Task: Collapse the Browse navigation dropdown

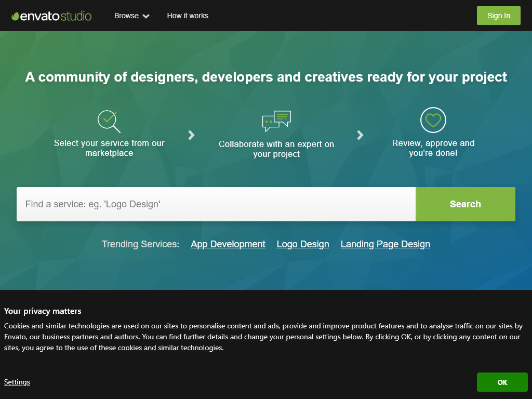Action: point(131,16)
